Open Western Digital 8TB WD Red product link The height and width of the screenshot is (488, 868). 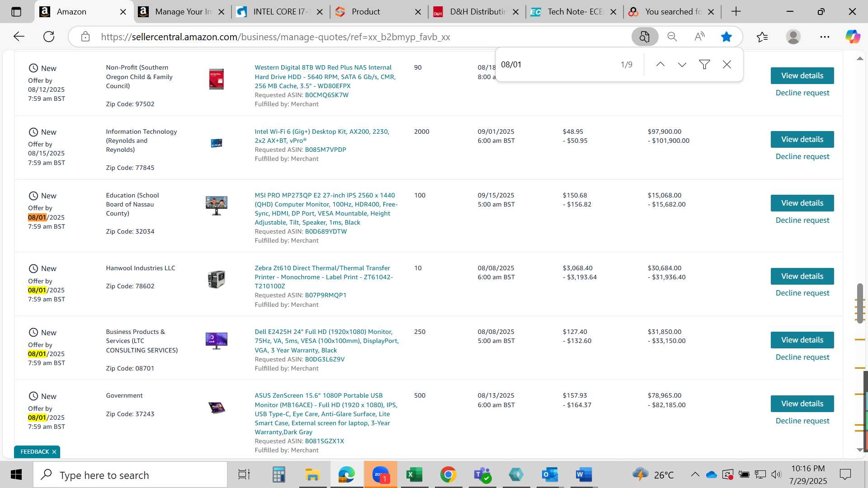pyautogui.click(x=325, y=76)
